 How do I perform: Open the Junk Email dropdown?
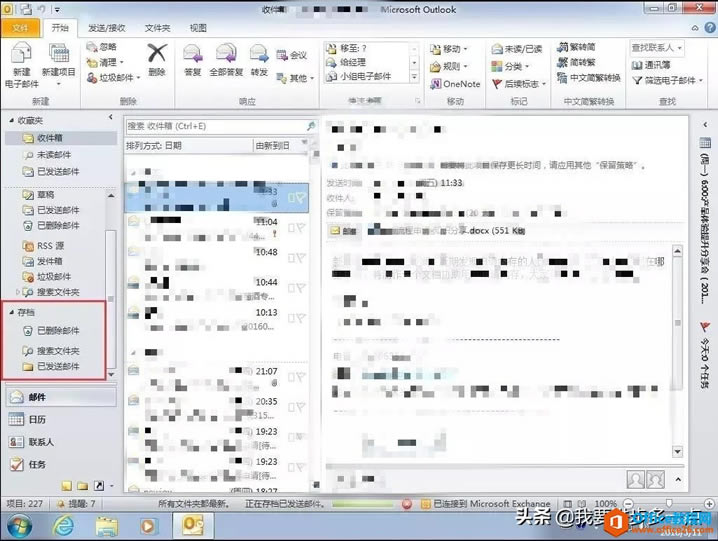(114, 77)
